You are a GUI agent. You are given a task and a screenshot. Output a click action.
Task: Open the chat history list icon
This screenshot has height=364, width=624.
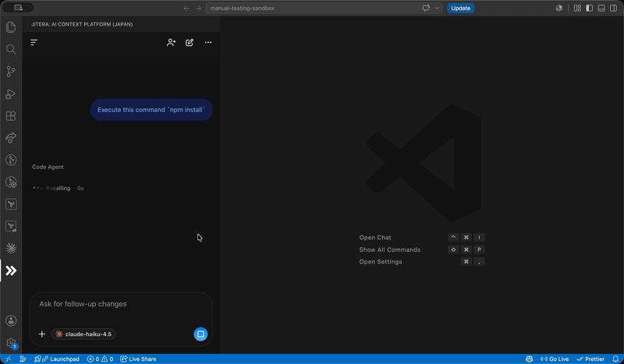(34, 42)
